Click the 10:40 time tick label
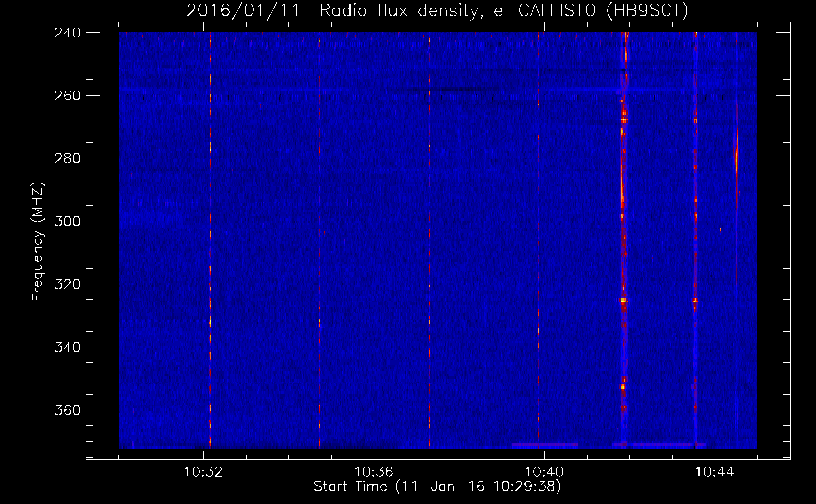 pyautogui.click(x=544, y=472)
